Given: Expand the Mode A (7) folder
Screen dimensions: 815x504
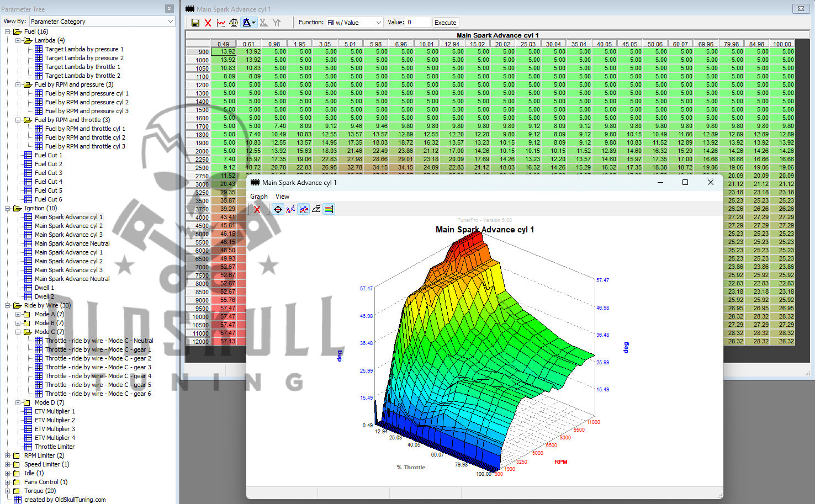Looking at the screenshot, I should 18,314.
